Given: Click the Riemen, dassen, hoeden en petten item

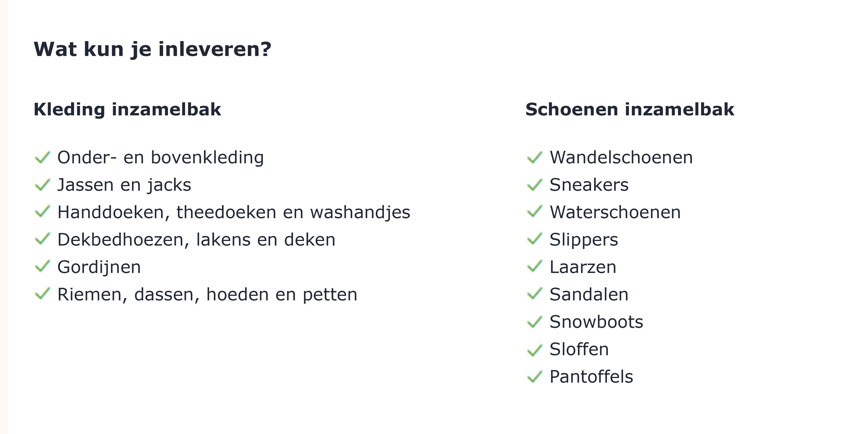Looking at the screenshot, I should point(207,294).
